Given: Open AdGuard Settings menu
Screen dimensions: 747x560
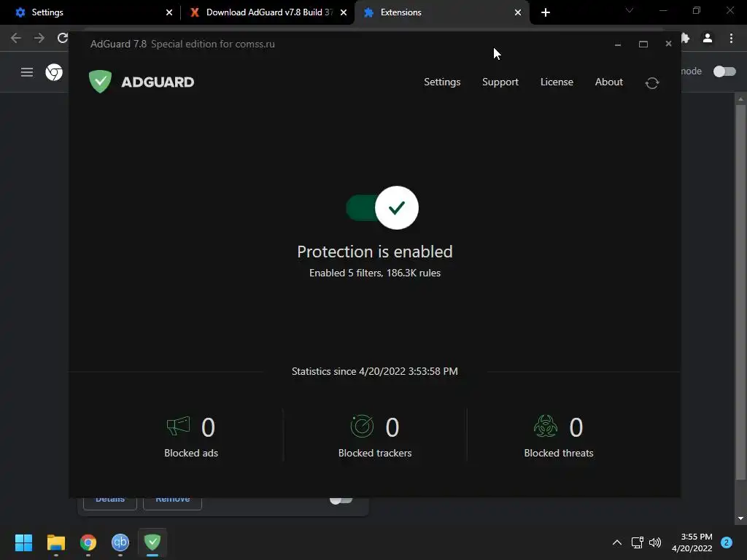Looking at the screenshot, I should (x=442, y=82).
